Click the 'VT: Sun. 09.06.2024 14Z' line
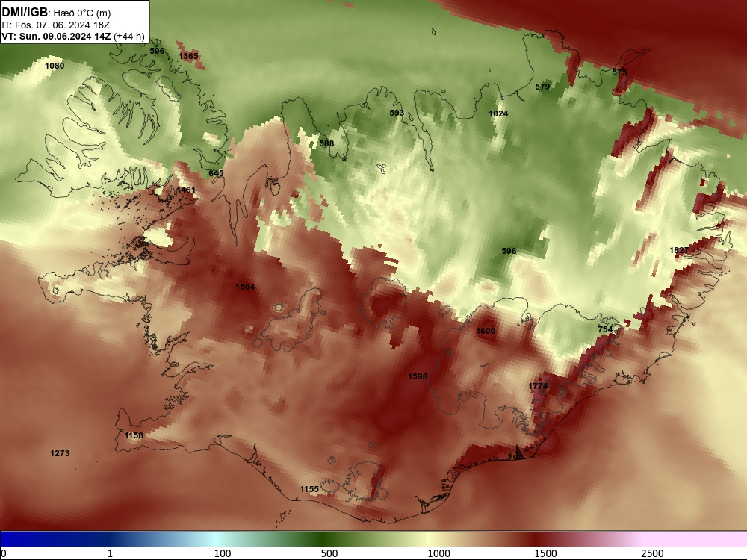747x560 pixels. click(56, 36)
